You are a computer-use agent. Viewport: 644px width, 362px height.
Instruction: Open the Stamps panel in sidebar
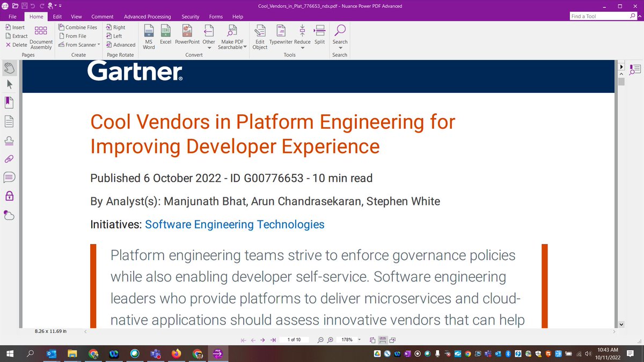9,140
